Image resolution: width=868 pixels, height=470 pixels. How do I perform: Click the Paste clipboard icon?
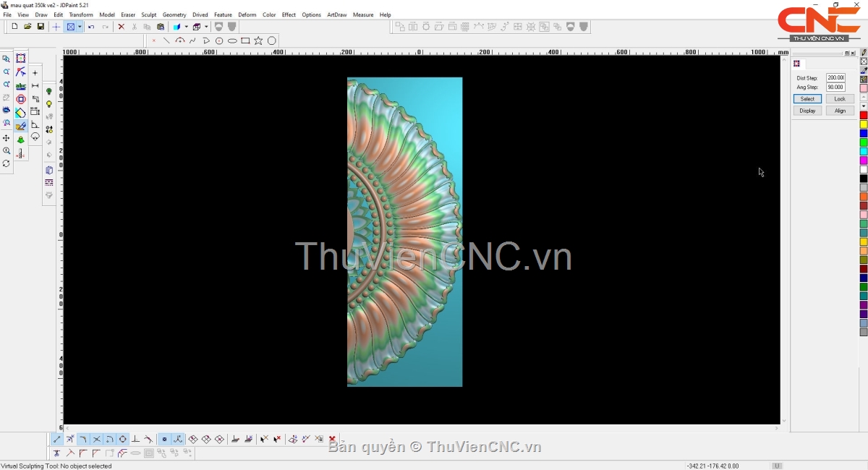(x=161, y=27)
